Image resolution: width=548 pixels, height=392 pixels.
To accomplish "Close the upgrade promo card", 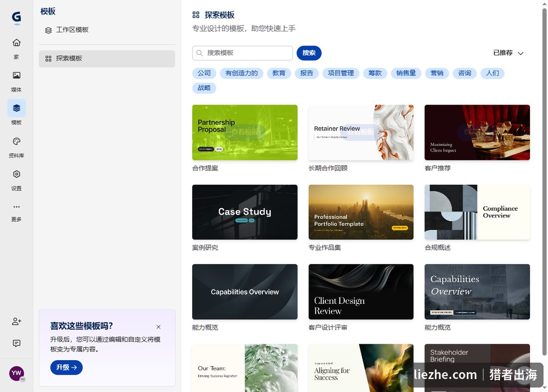I will pos(158,327).
